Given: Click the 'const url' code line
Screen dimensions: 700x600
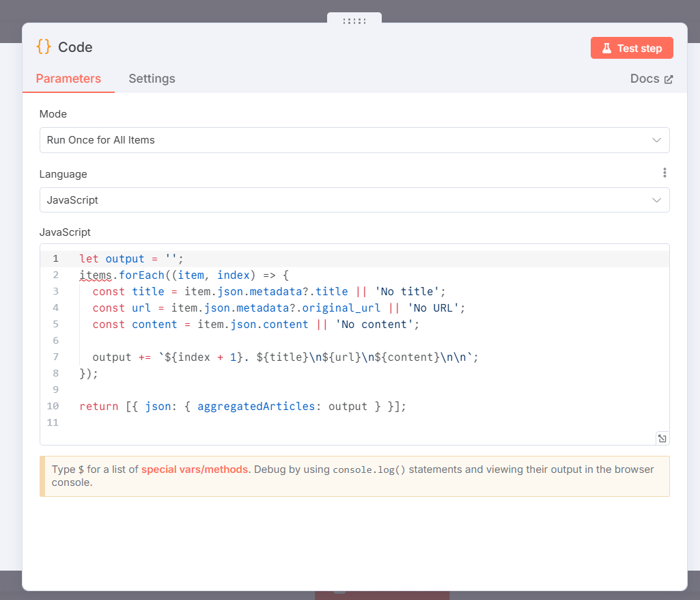Looking at the screenshot, I should [x=279, y=308].
